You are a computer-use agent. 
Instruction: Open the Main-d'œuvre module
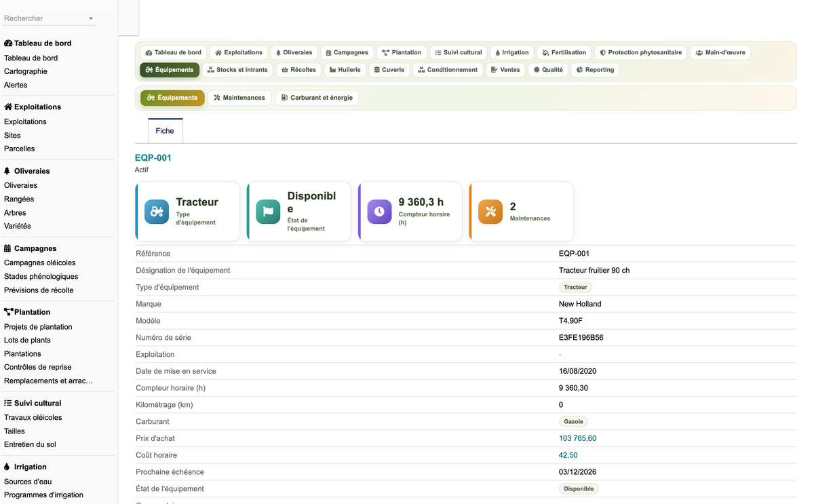coord(720,52)
